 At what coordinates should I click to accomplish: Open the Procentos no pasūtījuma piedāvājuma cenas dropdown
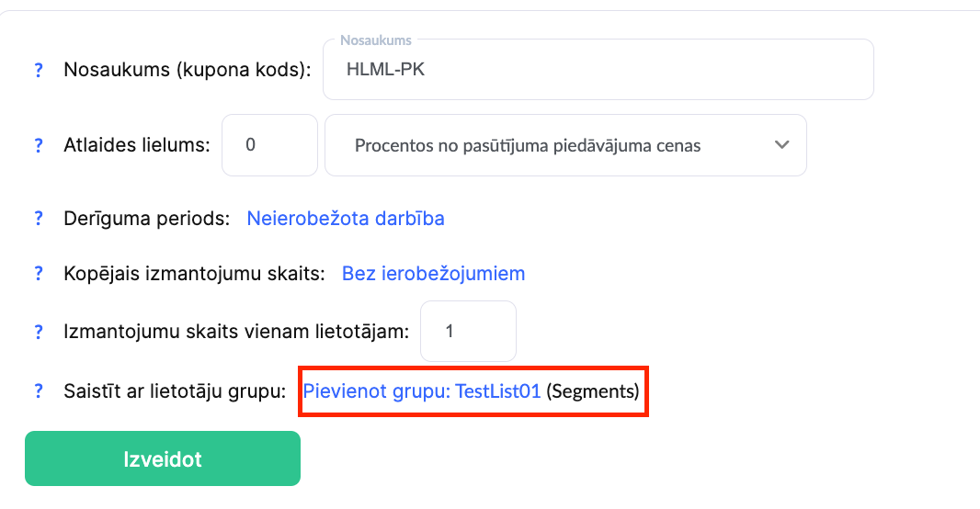click(552, 145)
